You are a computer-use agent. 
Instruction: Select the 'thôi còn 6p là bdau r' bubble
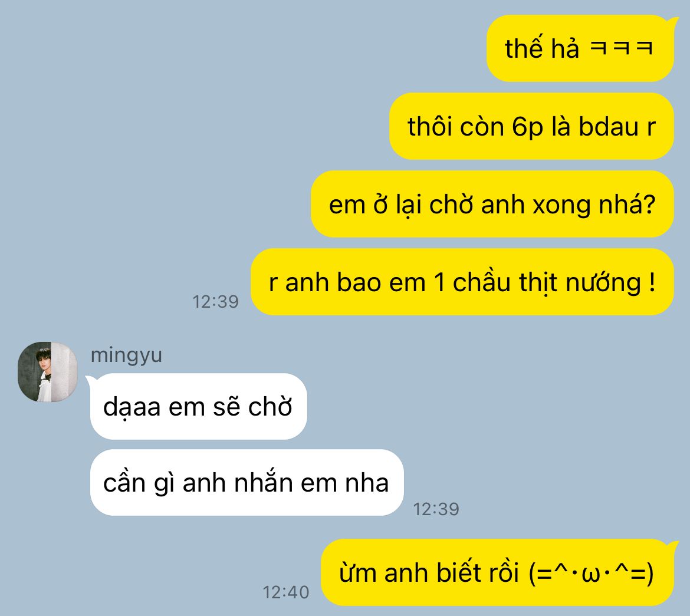click(x=531, y=126)
